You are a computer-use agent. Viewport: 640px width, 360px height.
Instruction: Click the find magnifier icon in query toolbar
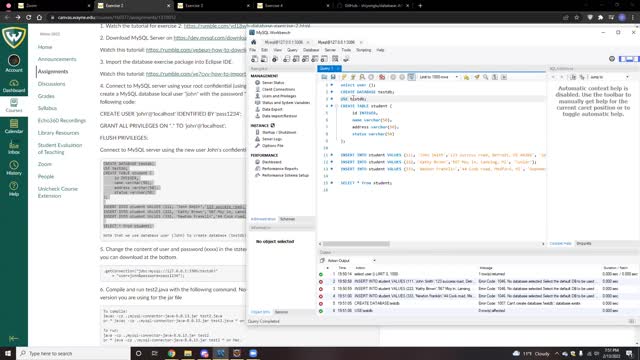click(486, 77)
